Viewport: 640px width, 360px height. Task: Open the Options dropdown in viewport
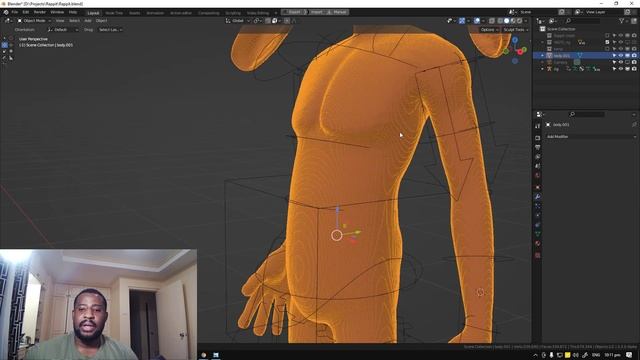coord(489,30)
